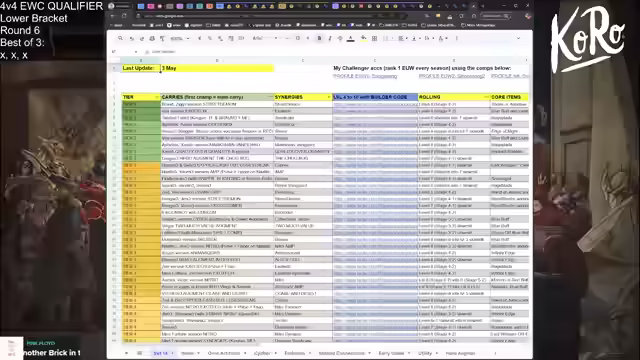Open a new browser tab with plus

click(x=482, y=6)
